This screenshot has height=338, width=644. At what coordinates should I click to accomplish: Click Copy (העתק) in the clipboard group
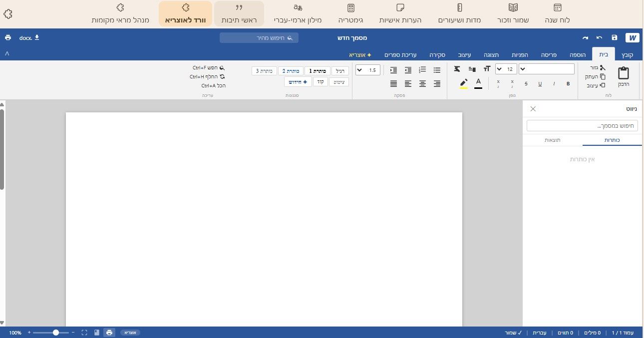(596, 76)
